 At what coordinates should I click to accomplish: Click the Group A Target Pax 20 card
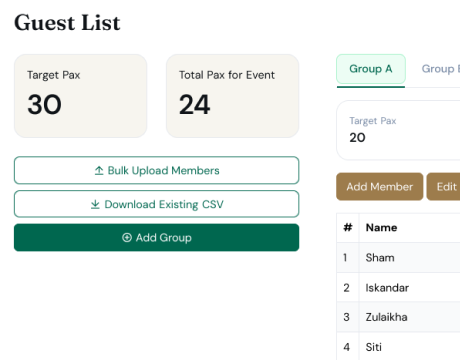tap(398, 130)
